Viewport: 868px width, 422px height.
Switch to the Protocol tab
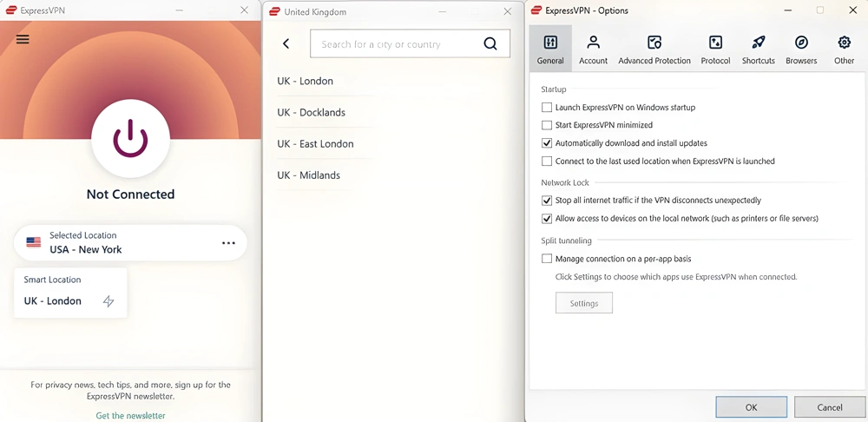point(715,49)
